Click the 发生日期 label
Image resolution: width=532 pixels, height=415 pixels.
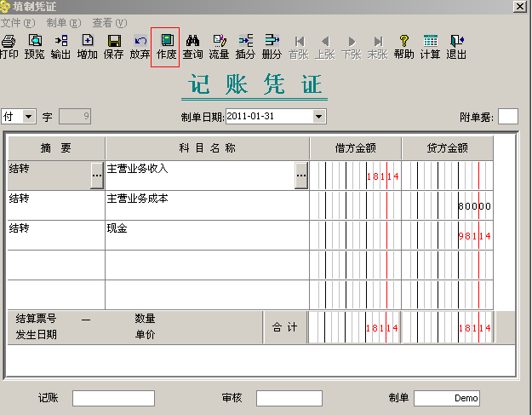coord(36,335)
